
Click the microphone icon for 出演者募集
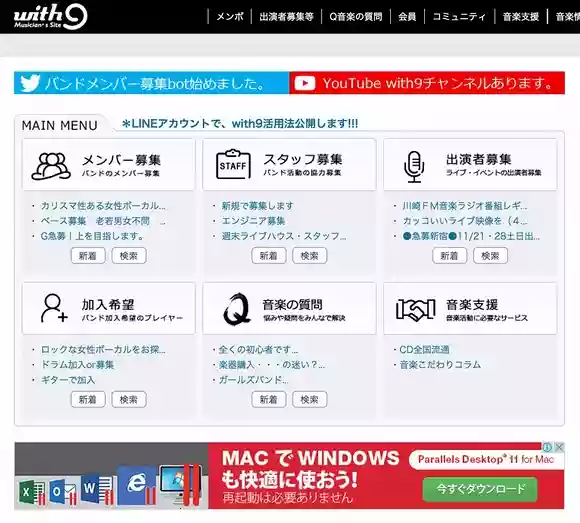(x=414, y=167)
